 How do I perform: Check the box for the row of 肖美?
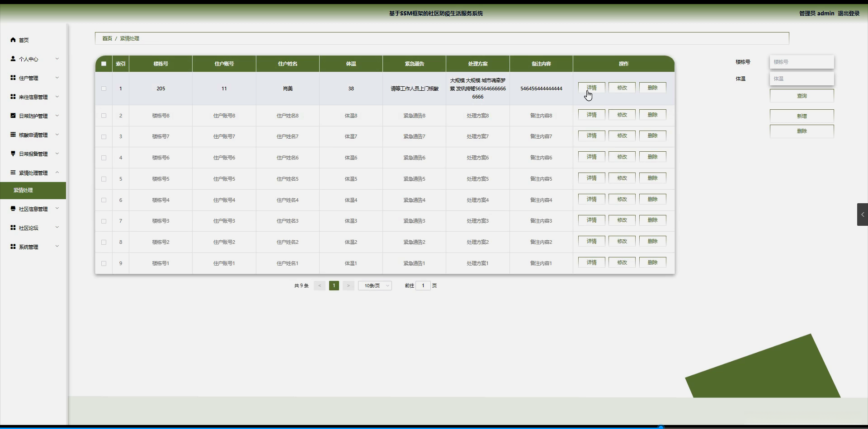point(104,89)
